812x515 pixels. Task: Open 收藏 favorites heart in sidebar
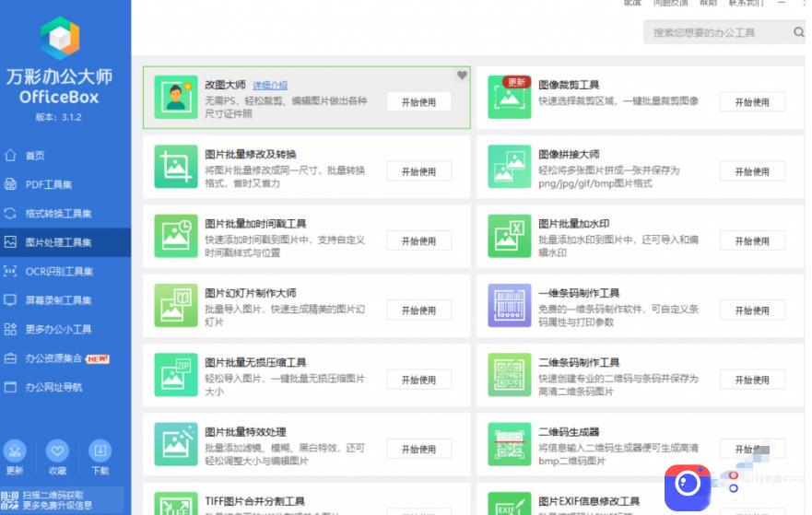(57, 451)
